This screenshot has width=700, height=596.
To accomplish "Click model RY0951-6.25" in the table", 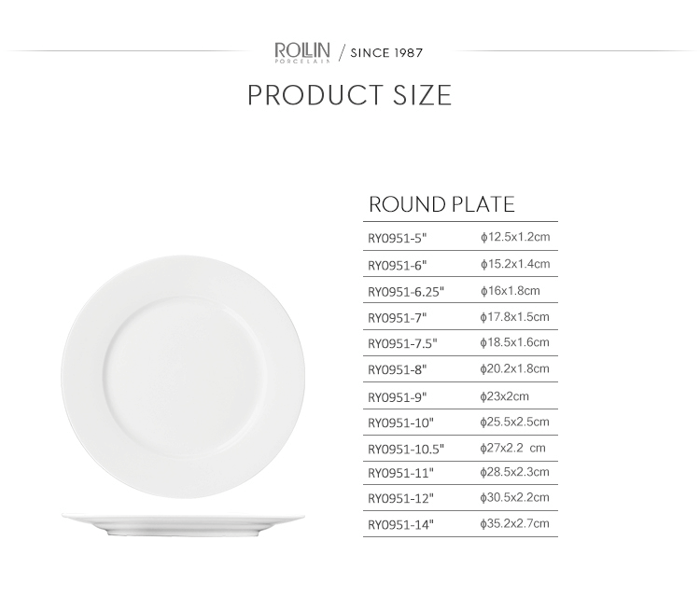I will click(x=406, y=292).
